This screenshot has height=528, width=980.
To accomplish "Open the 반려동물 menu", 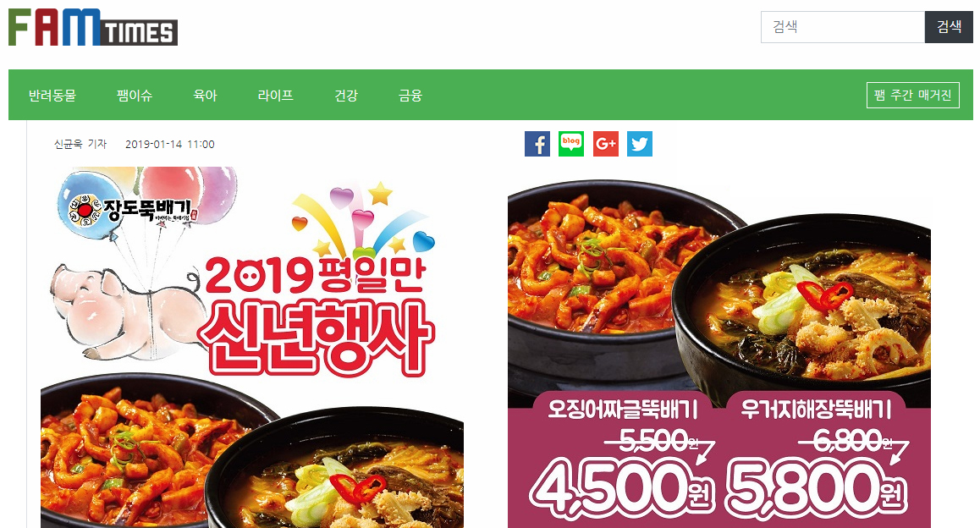I will coord(52,95).
